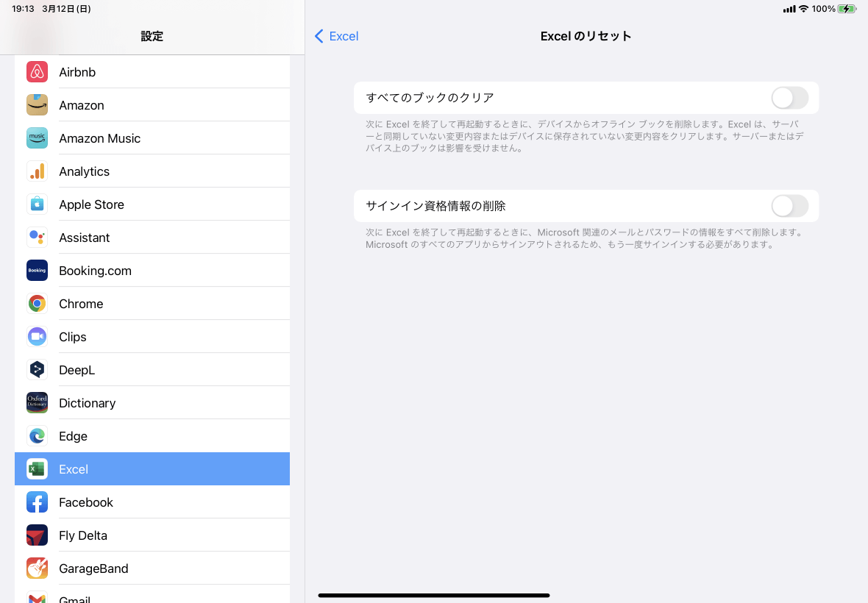Open Amazon settings row
868x603 pixels.
tap(152, 105)
